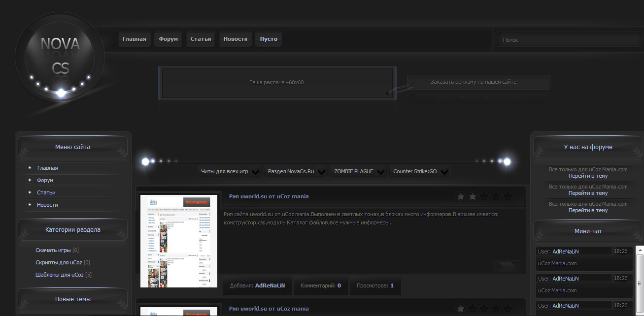The width and height of the screenshot is (644, 316).
Task: Open Статьи in the Меню сайта sidebar
Action: tap(46, 192)
